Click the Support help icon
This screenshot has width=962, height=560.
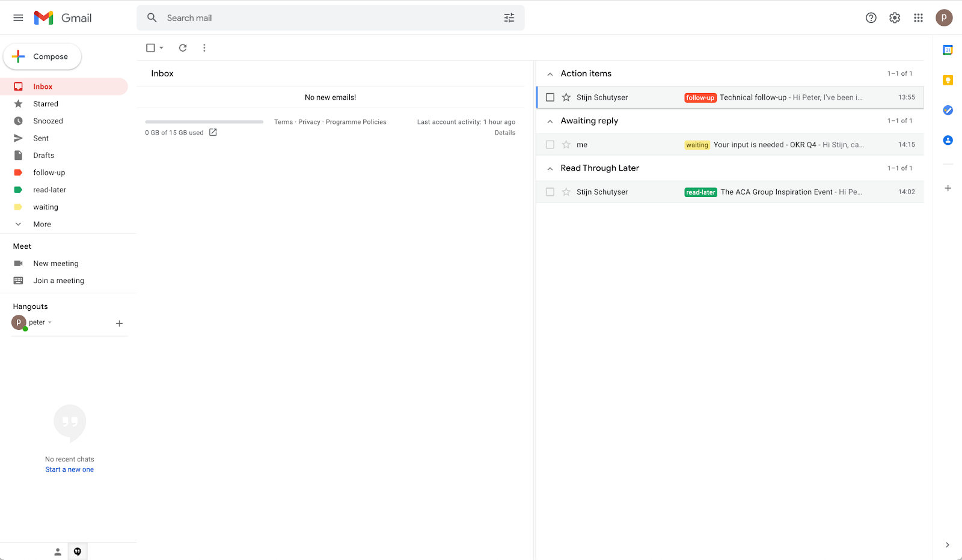pyautogui.click(x=871, y=18)
